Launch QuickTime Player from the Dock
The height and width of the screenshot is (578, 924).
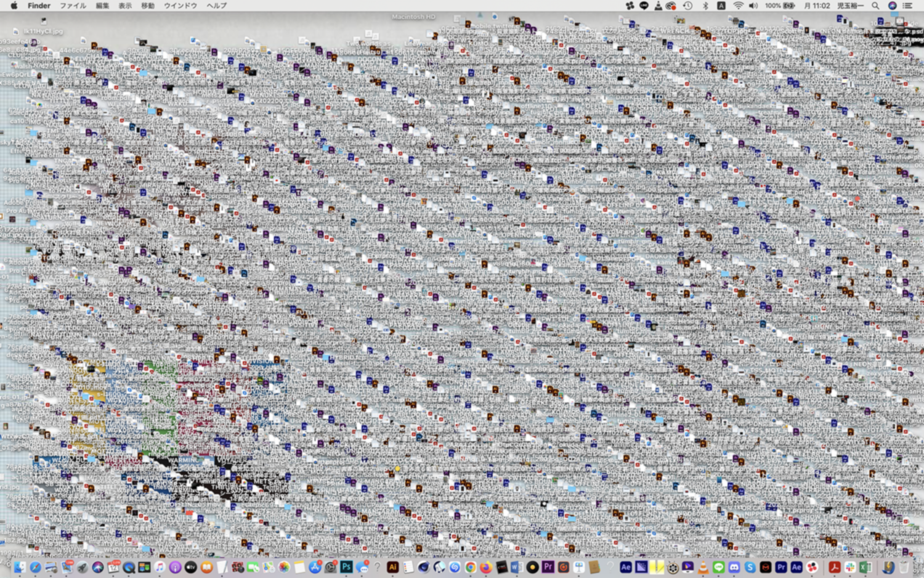point(129,567)
